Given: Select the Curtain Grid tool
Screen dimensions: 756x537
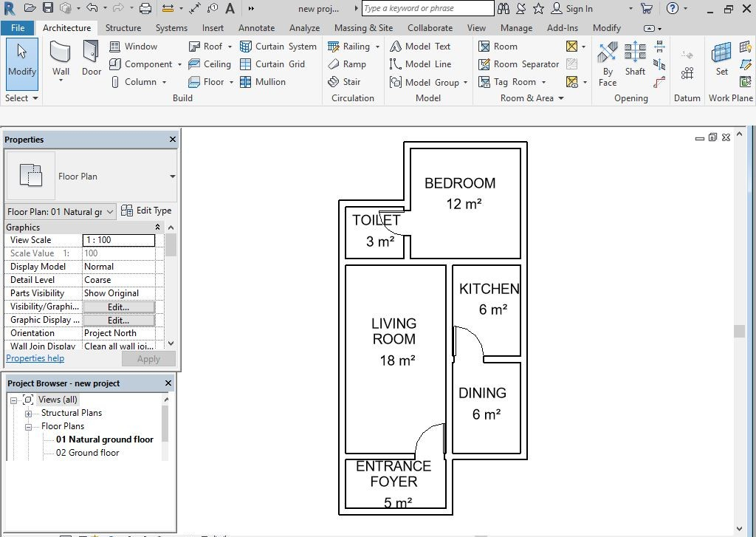Looking at the screenshot, I should [272, 64].
